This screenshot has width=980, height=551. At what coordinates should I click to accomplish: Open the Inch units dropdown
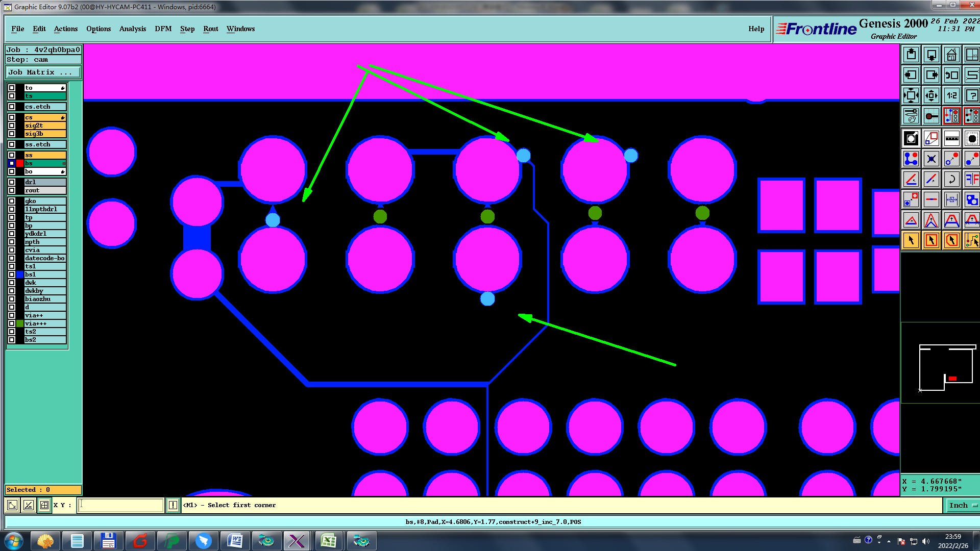(x=962, y=505)
